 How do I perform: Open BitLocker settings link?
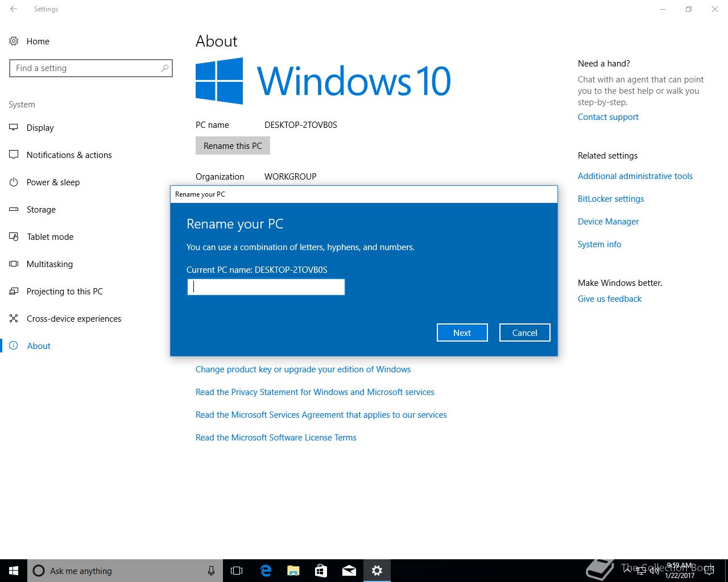611,199
